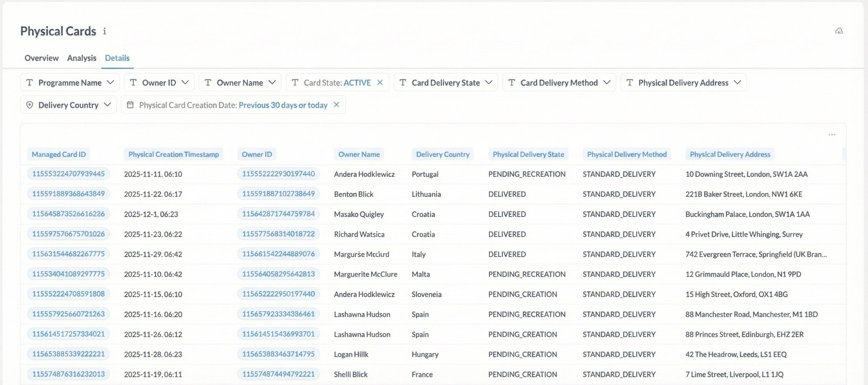Image resolution: width=868 pixels, height=385 pixels.
Task: Click the Physical Delivery State column header
Action: (x=528, y=154)
